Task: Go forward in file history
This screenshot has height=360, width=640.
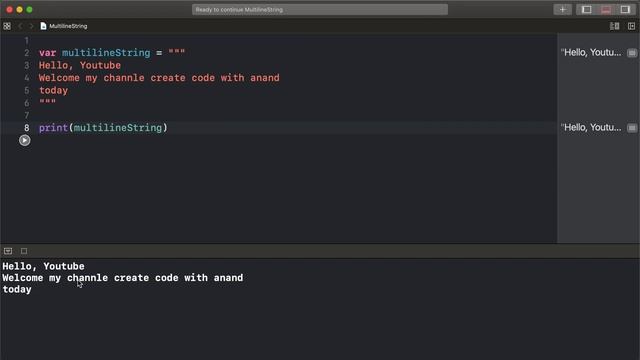Action: click(x=31, y=26)
